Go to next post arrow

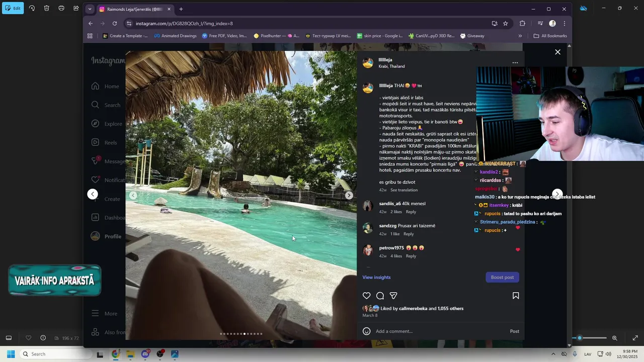pos(557,194)
